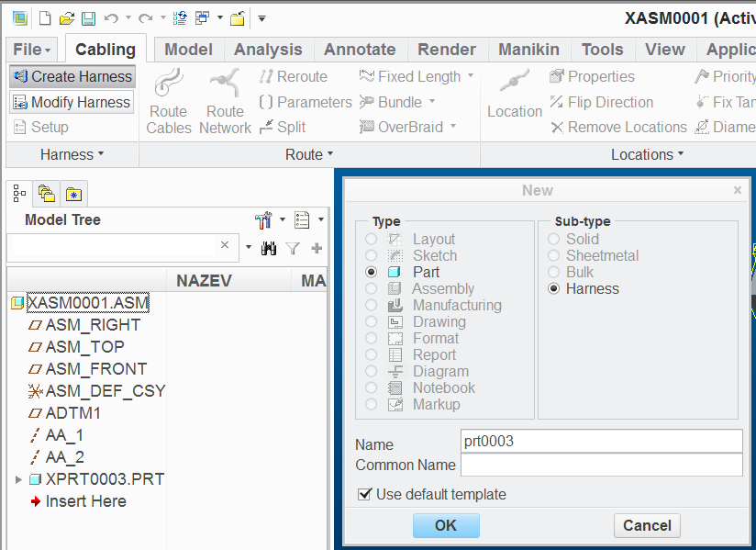Viewport: 756px width, 550px height.
Task: Click the Split command
Action: point(283,127)
